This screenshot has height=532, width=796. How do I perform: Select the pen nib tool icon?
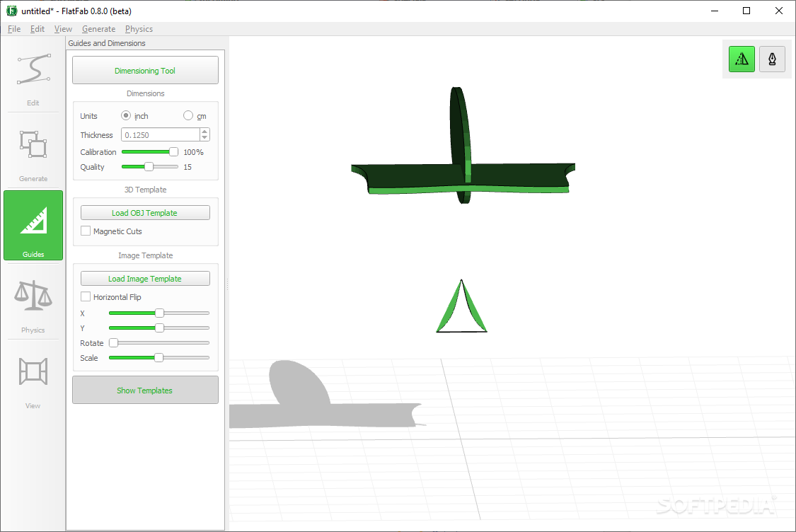click(x=772, y=59)
